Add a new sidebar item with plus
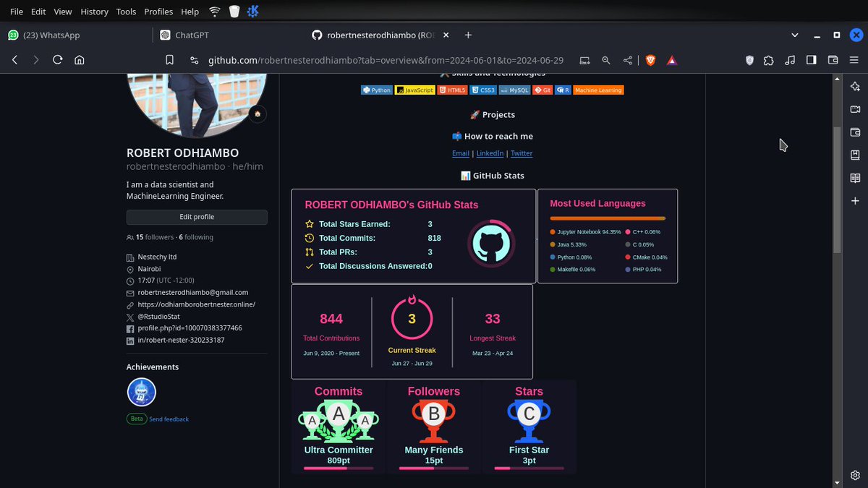 pos(855,201)
